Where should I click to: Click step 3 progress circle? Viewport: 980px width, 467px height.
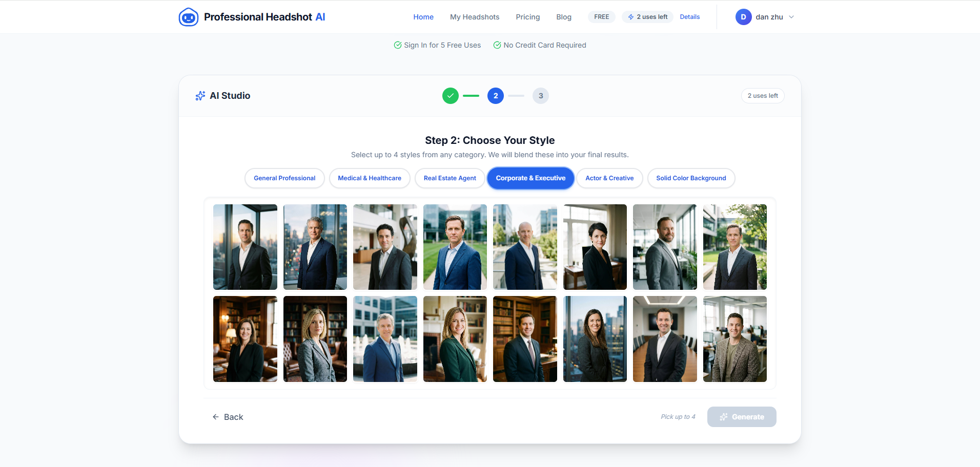coord(540,95)
